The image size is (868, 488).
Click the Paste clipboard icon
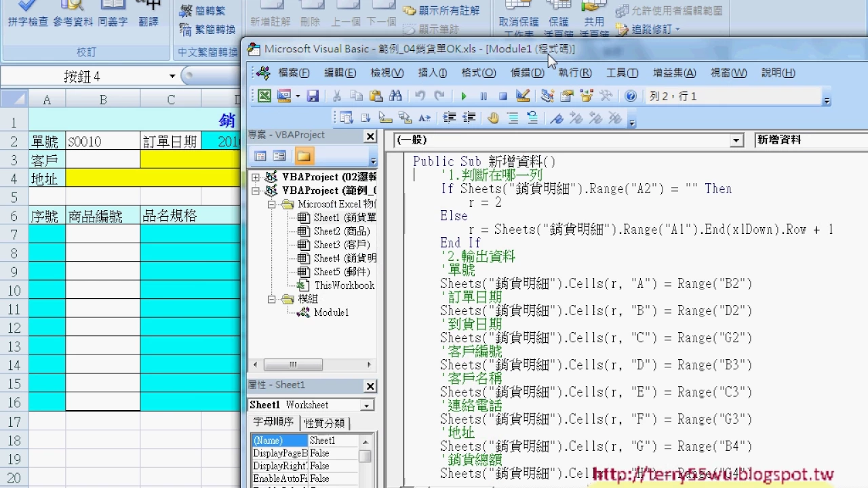pyautogui.click(x=376, y=96)
